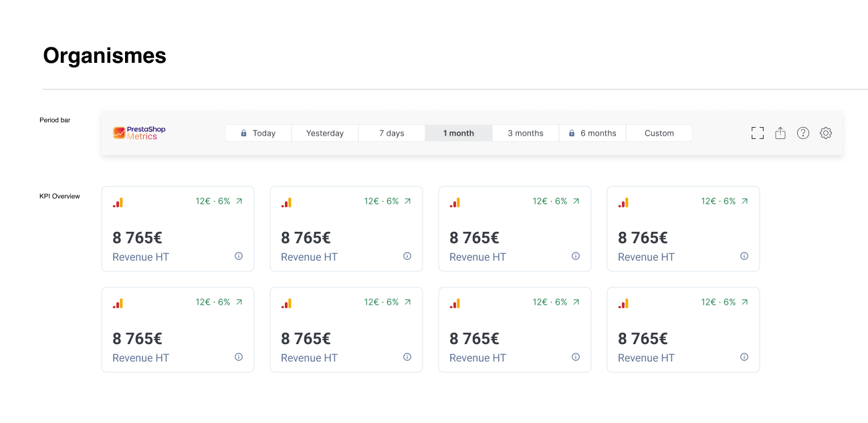Switch to the 7 days period

point(392,133)
